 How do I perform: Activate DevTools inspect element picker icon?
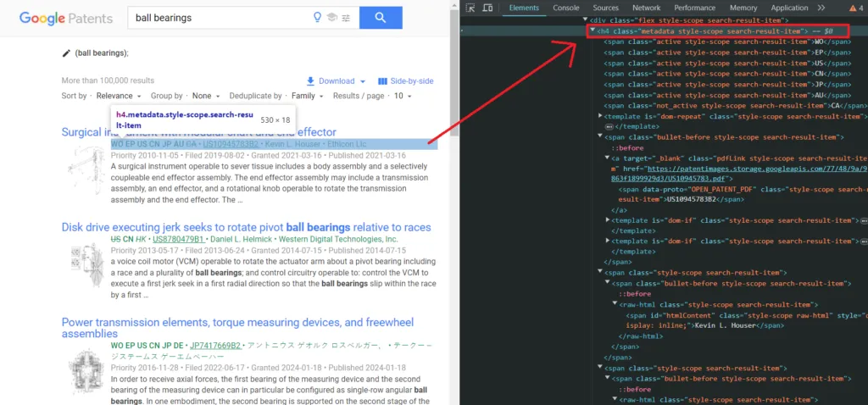pyautogui.click(x=470, y=8)
